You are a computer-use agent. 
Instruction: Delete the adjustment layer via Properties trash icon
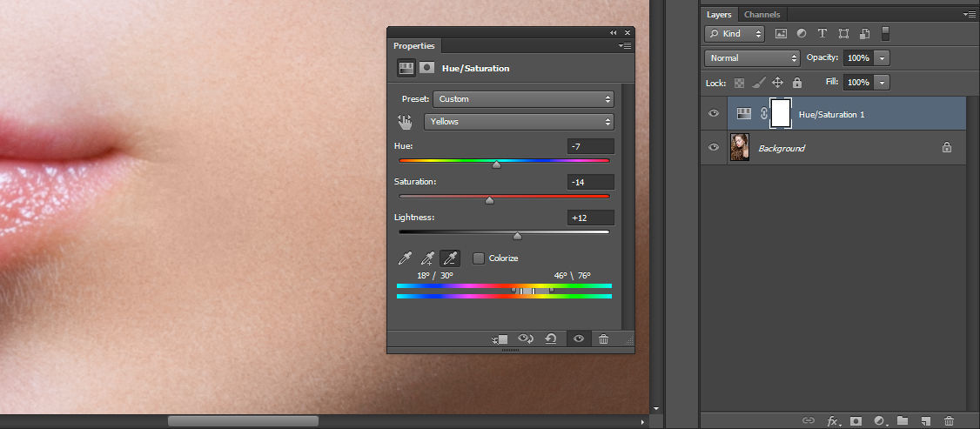[x=604, y=339]
